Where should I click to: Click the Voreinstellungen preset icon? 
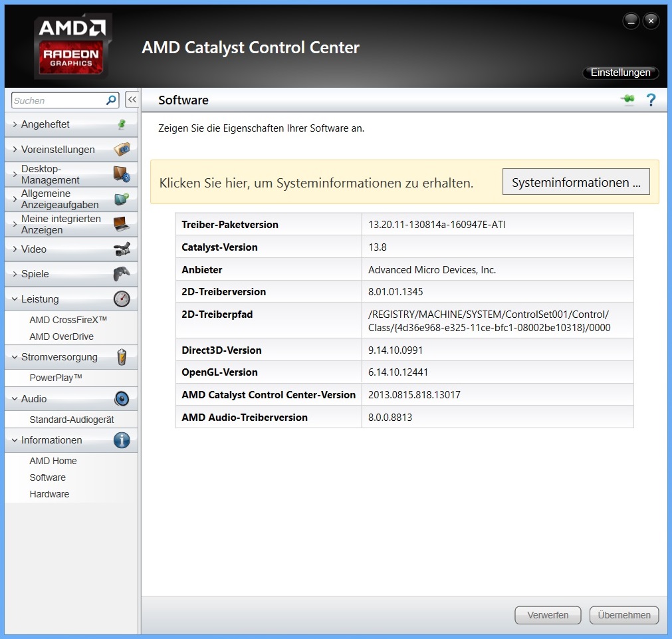point(122,149)
